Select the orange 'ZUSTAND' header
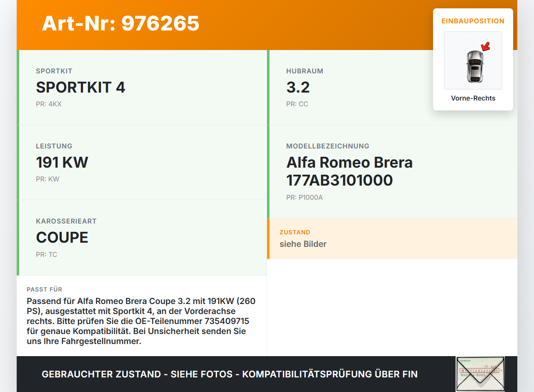 coord(295,232)
